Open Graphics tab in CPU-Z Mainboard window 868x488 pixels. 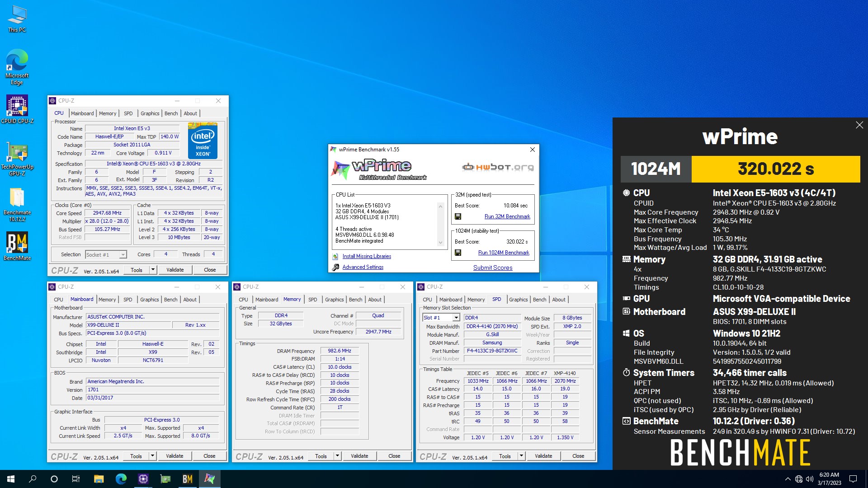click(149, 300)
